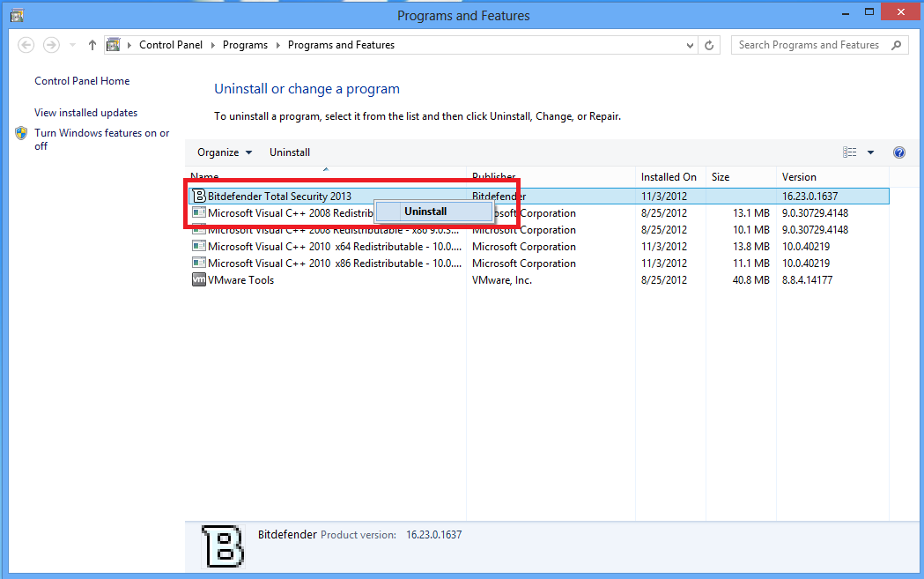Image resolution: width=924 pixels, height=579 pixels.
Task: Open the recent locations dropdown arrow
Action: [72, 45]
